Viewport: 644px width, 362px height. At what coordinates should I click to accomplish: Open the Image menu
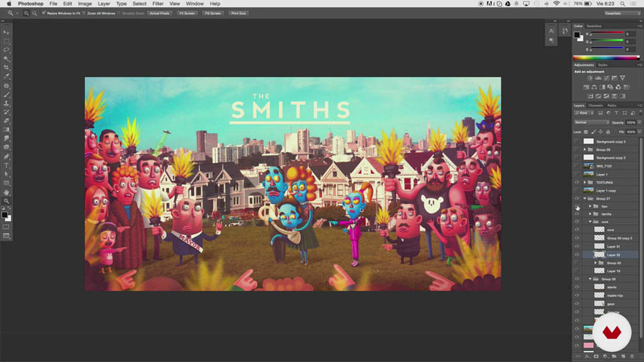pos(85,4)
